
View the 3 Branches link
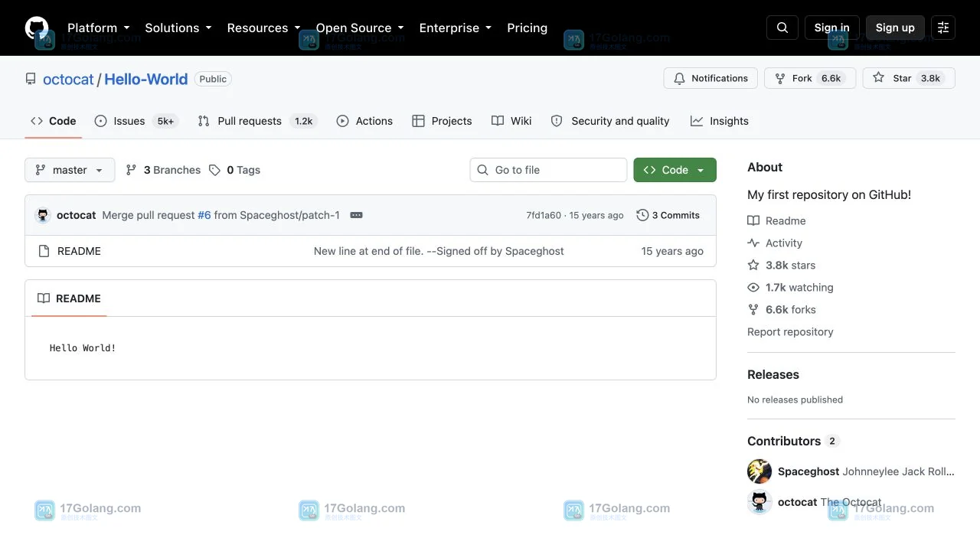pos(163,170)
